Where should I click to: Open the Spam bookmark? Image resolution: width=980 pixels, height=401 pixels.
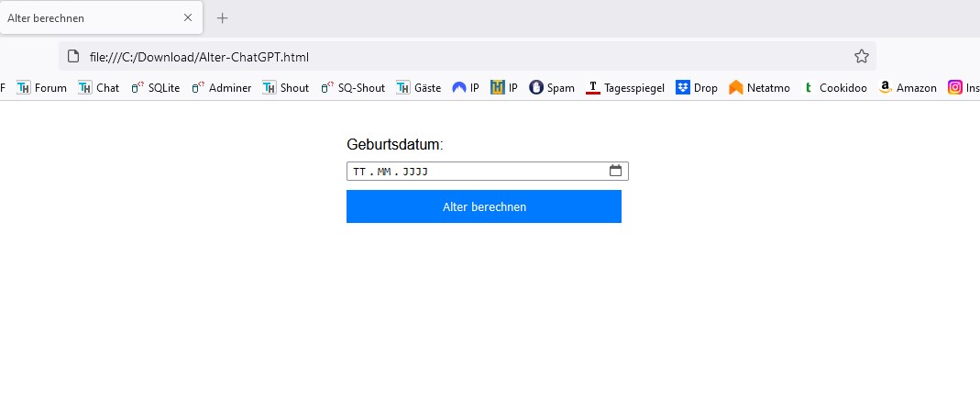[x=552, y=88]
